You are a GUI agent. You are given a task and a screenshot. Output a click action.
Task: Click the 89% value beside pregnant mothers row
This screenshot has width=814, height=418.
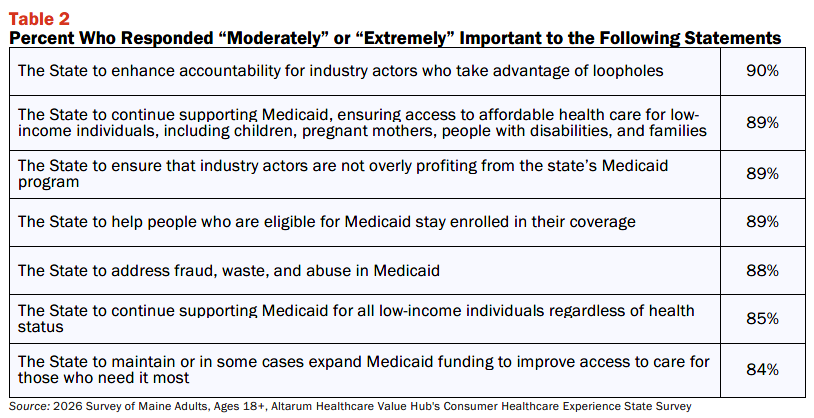point(763,123)
